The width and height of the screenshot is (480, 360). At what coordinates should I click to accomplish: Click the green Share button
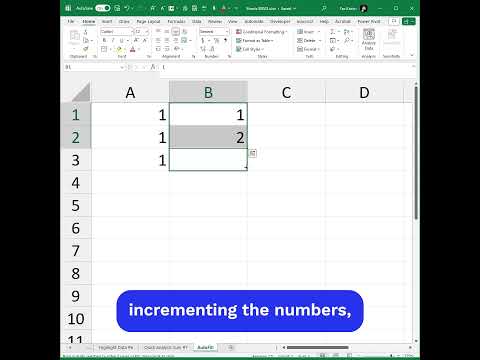coord(408,21)
